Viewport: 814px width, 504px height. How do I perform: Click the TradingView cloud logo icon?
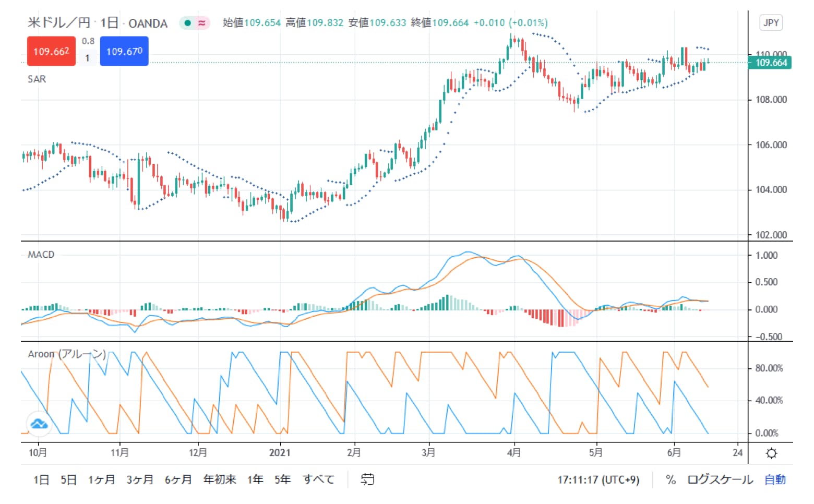pos(39,424)
